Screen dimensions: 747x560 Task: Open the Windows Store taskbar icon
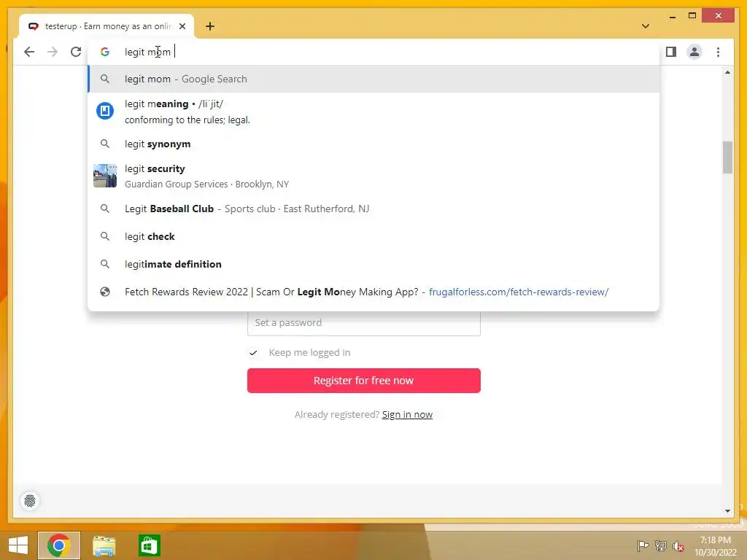point(149,545)
